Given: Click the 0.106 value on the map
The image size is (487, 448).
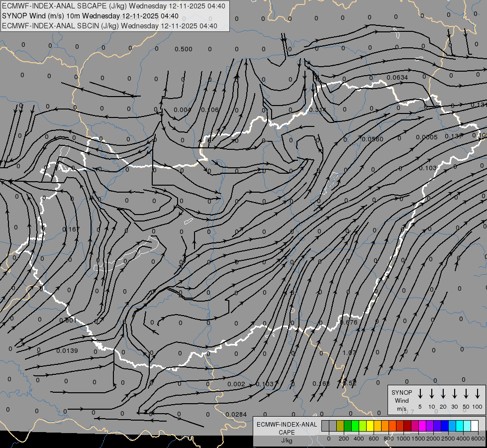Looking at the screenshot, I should pos(209,110).
